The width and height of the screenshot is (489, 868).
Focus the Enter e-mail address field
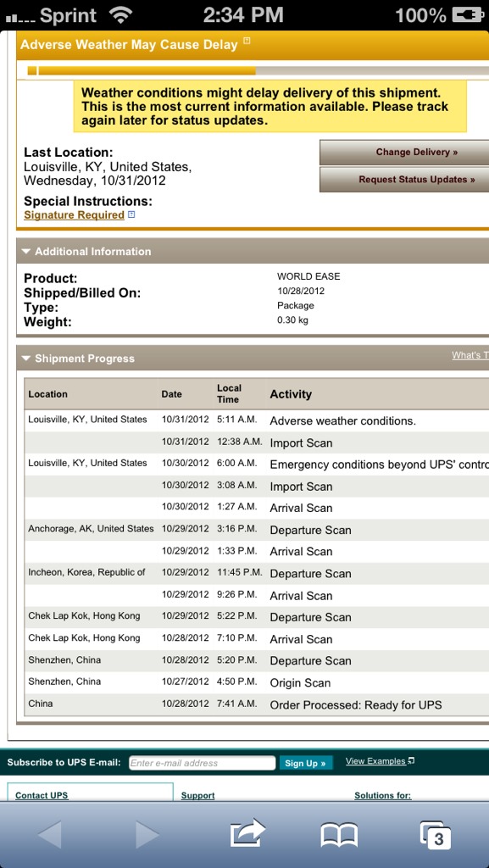click(x=202, y=763)
